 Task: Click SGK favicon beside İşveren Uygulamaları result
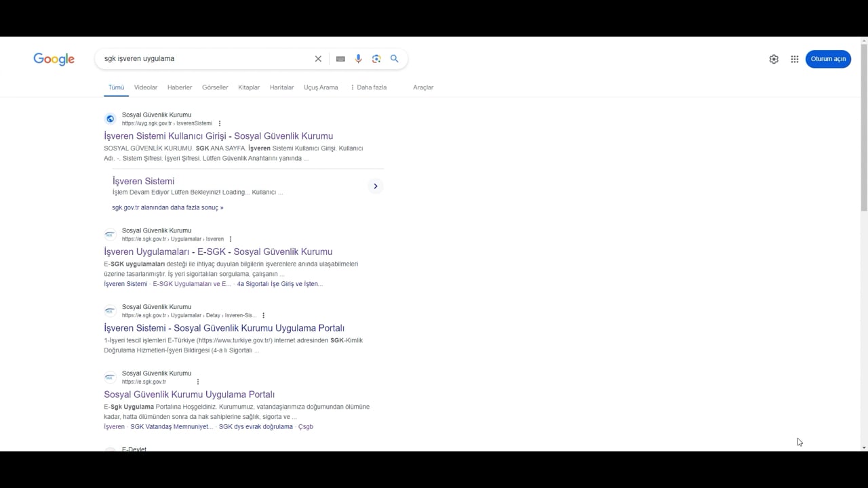click(x=111, y=235)
